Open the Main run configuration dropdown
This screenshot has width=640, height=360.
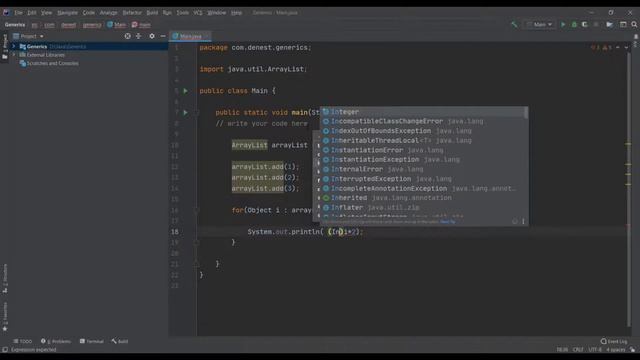pos(540,24)
